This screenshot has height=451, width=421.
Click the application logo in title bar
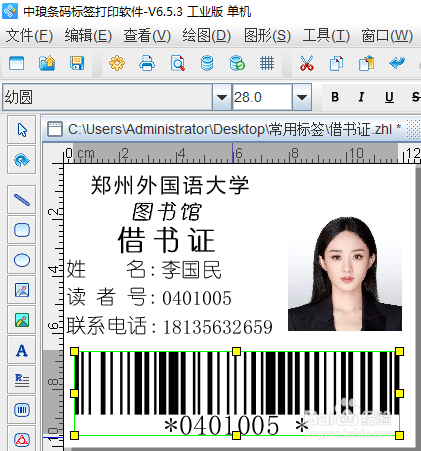(10, 11)
